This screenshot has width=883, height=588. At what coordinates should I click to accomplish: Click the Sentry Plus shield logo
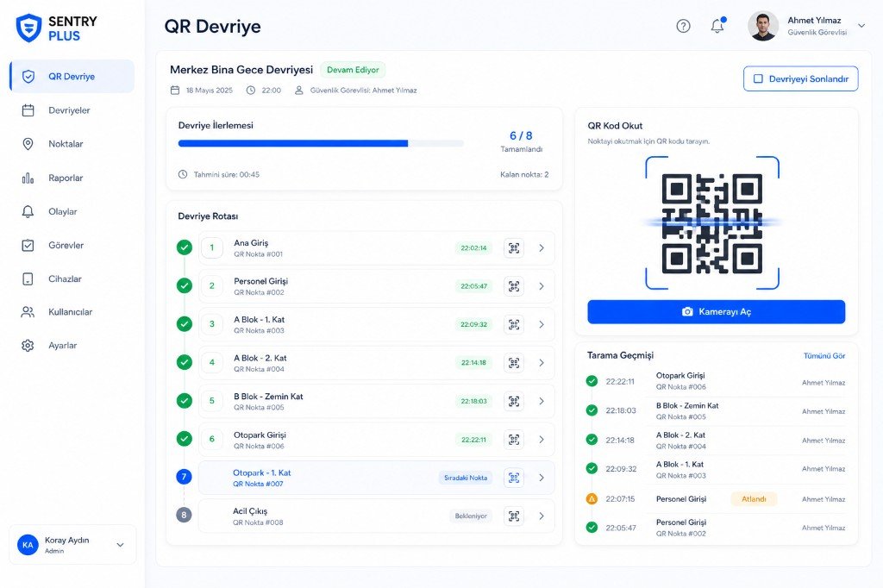click(x=28, y=28)
